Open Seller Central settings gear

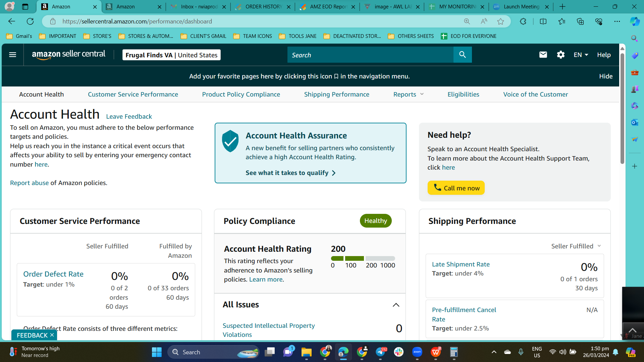[x=561, y=55]
